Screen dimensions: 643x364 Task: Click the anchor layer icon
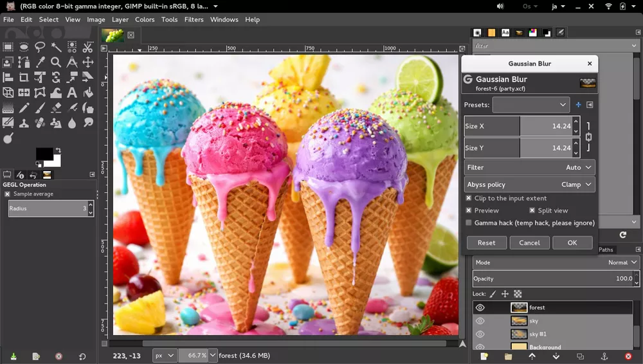604,356
